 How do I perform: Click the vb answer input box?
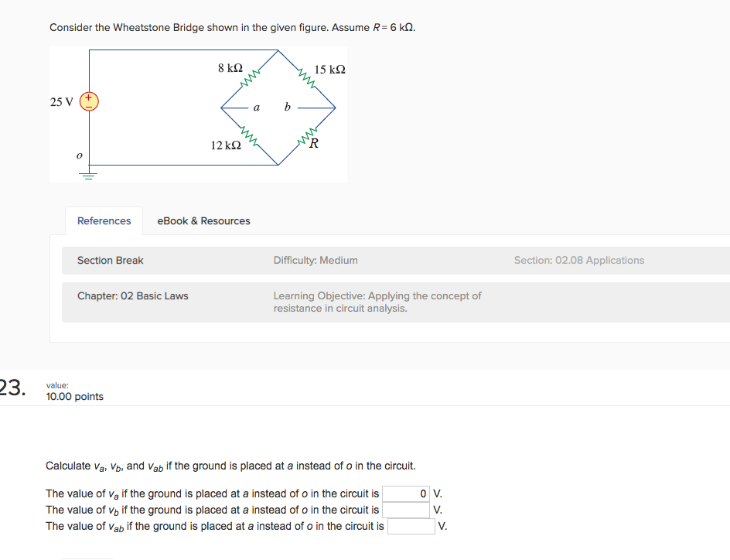click(406, 510)
